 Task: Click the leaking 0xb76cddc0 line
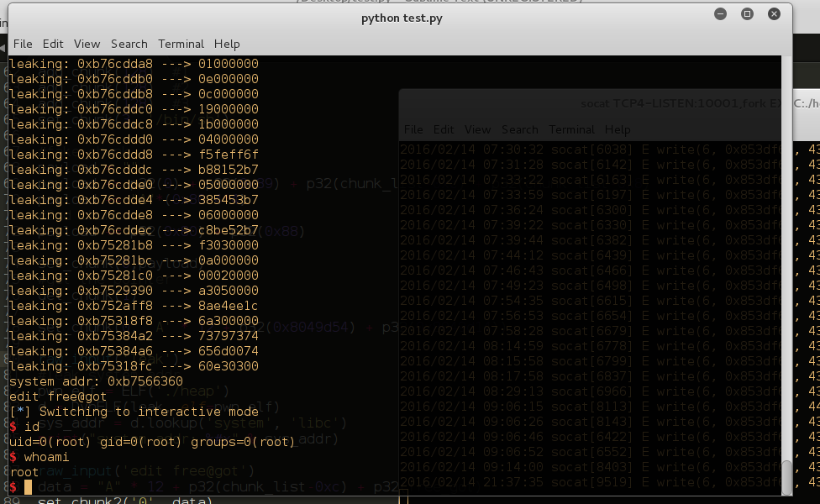click(x=134, y=109)
